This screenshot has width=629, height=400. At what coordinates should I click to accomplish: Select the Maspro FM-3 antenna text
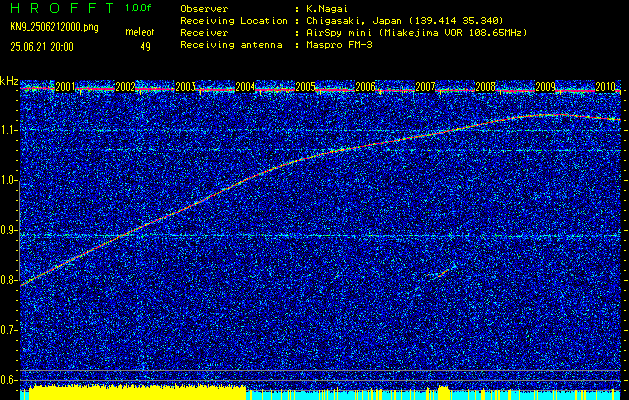click(337, 45)
